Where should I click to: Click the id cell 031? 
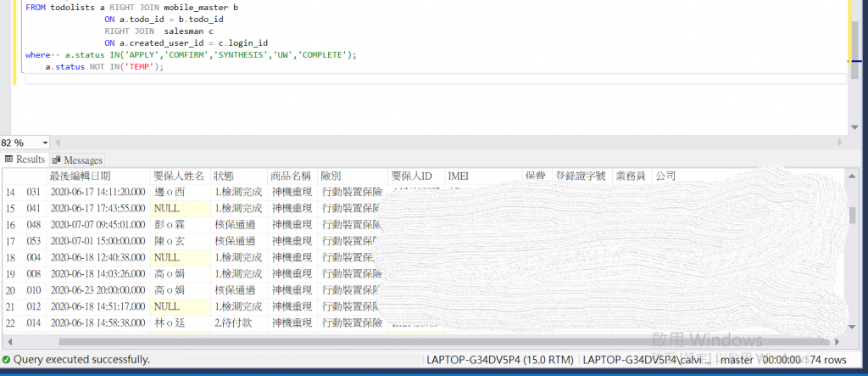point(36,193)
